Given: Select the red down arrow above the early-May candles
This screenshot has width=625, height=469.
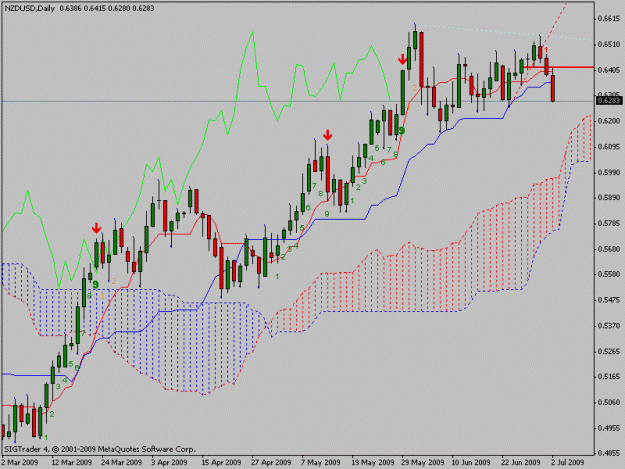Looking at the screenshot, I should coord(328,135).
